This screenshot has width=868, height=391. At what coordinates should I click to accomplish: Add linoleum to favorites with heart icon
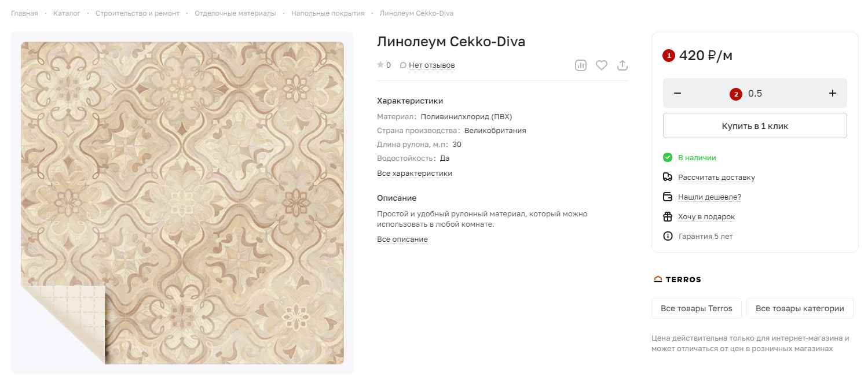(x=602, y=65)
